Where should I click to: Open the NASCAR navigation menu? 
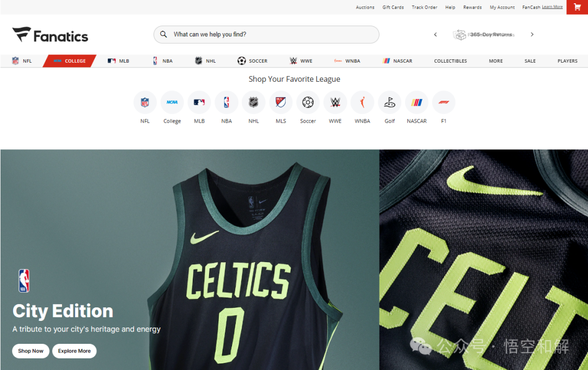click(397, 61)
